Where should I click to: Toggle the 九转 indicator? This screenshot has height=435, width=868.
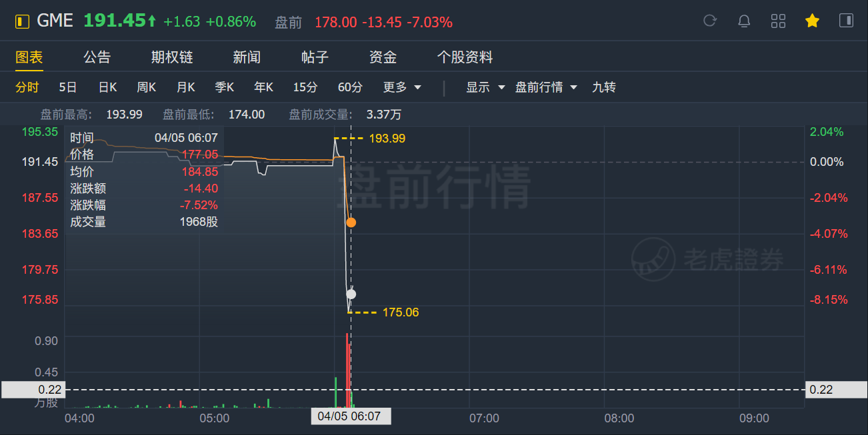coord(604,87)
